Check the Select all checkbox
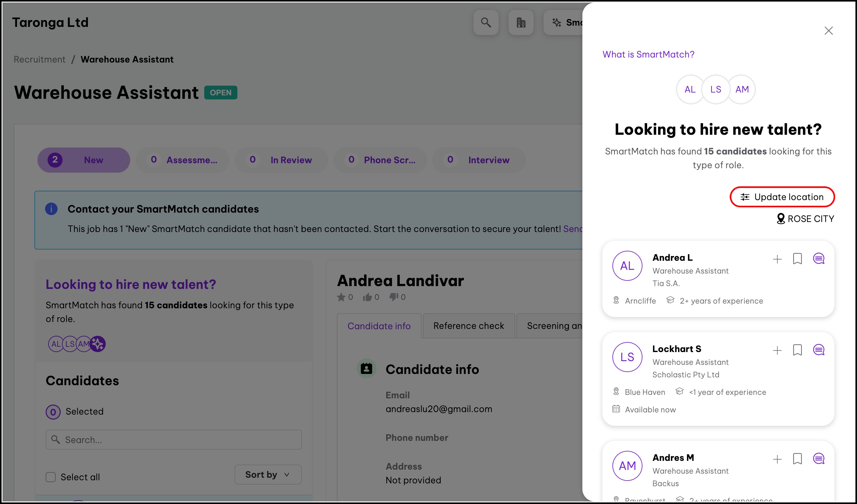857x504 pixels. [x=51, y=477]
